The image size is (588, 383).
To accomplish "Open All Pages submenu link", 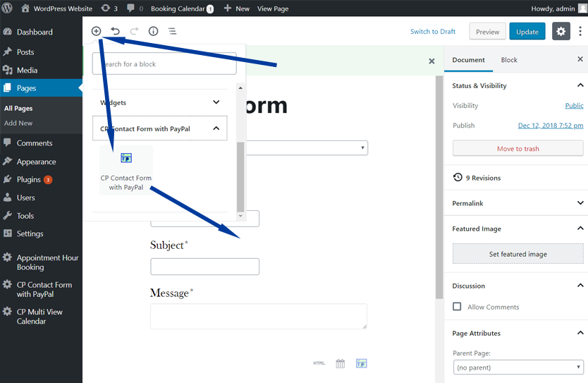I will 18,109.
